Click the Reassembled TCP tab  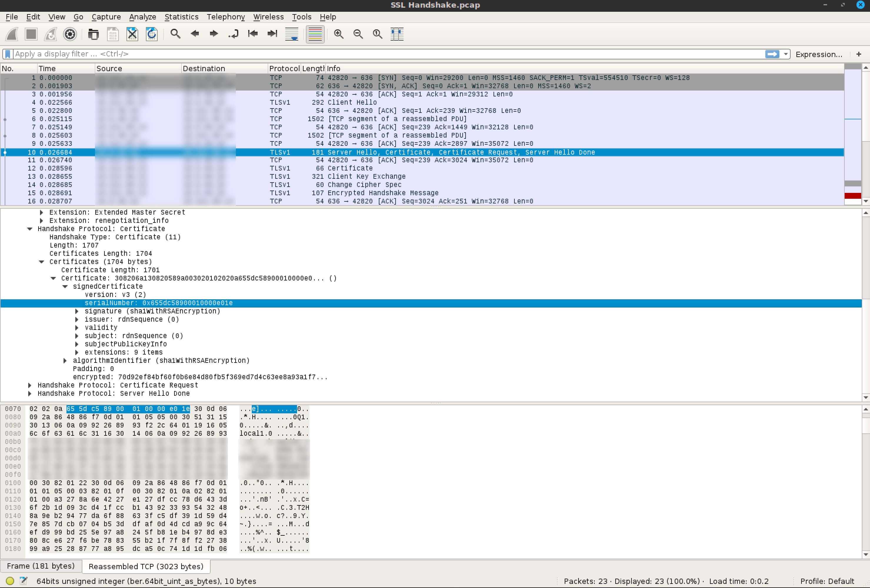[144, 566]
